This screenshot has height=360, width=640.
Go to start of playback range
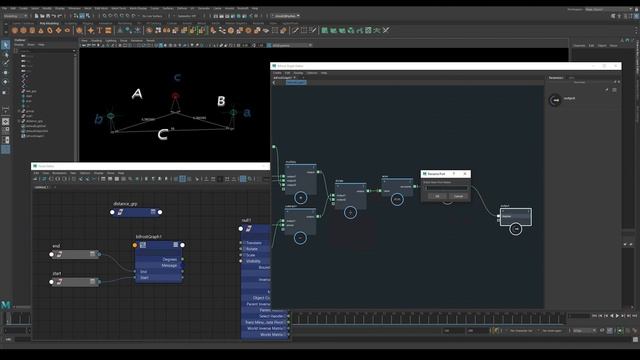[x=594, y=316]
